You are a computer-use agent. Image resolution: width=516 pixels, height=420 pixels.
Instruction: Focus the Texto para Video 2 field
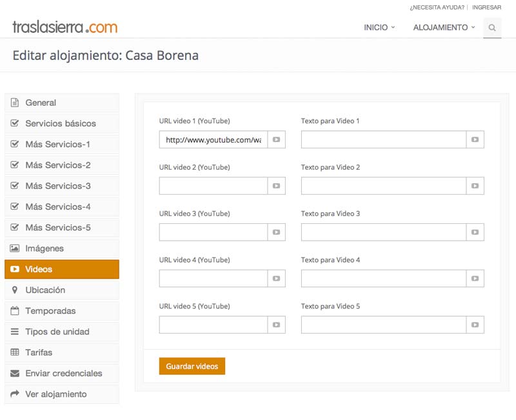click(384, 186)
